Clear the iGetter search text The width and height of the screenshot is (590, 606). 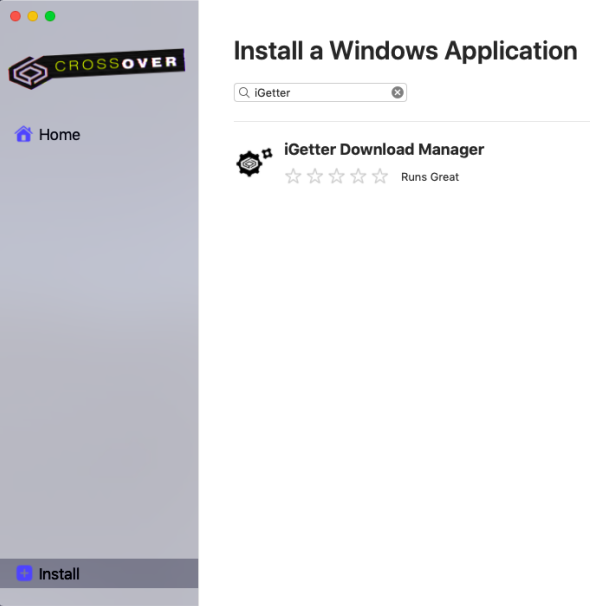(x=397, y=92)
